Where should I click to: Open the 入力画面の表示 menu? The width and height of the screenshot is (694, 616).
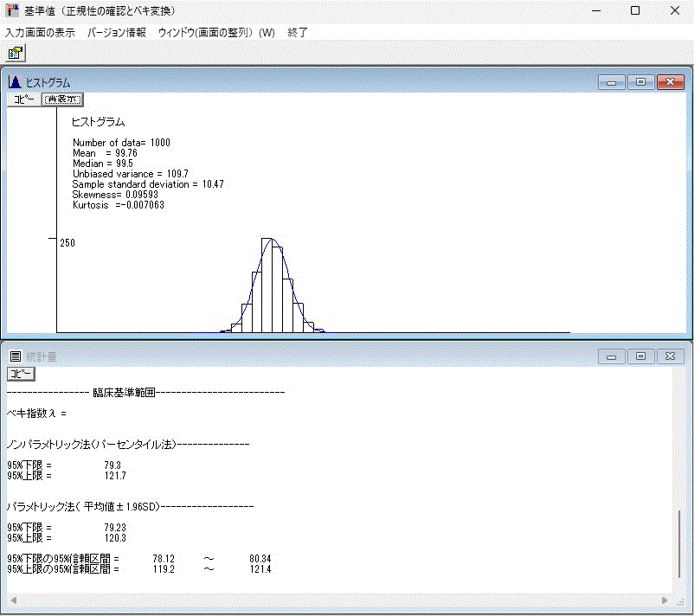point(40,32)
